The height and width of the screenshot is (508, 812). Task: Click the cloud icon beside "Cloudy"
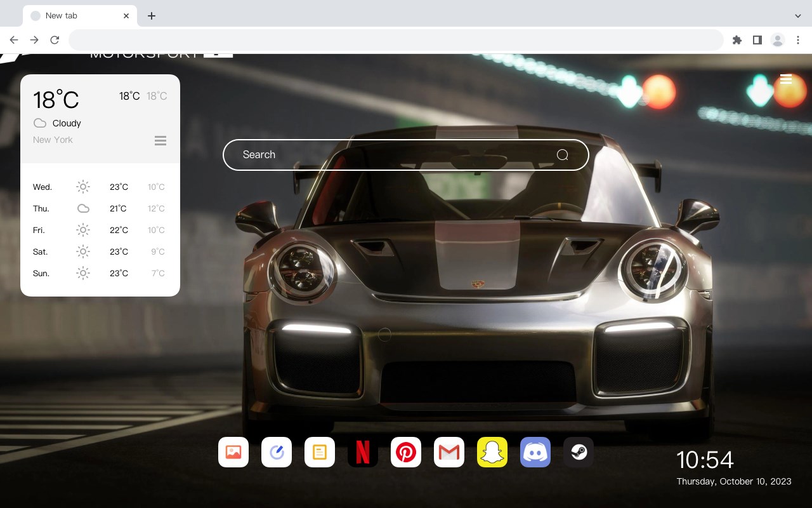pyautogui.click(x=40, y=123)
